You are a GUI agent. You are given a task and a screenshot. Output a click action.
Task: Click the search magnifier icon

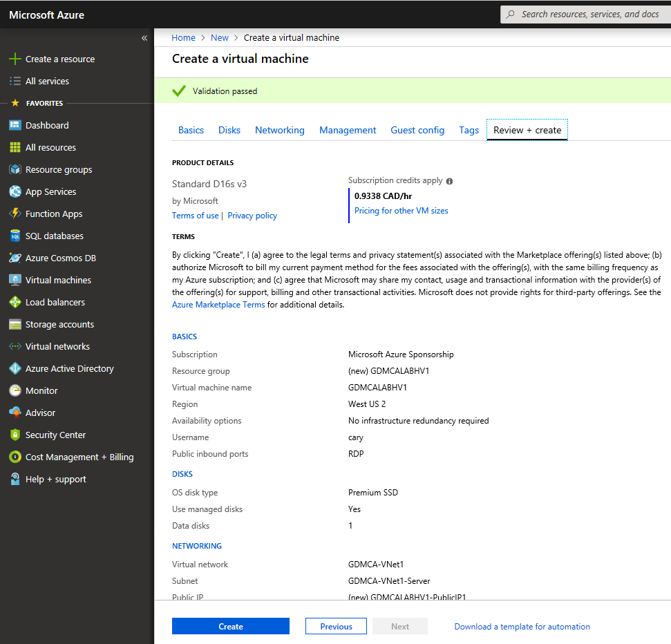point(510,14)
